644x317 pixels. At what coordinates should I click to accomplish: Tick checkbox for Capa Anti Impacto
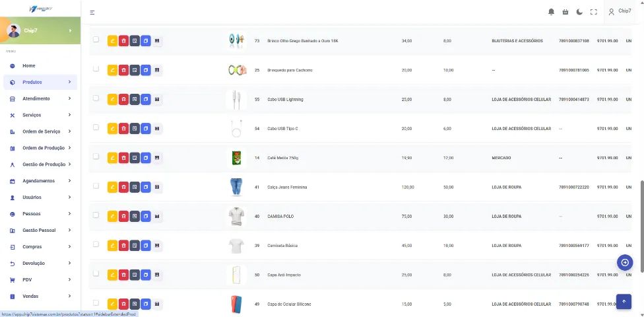(x=96, y=273)
